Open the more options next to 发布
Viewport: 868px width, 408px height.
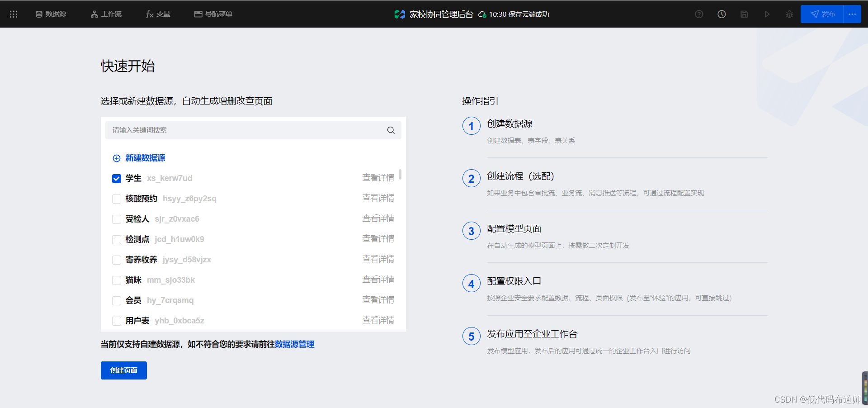[x=852, y=14]
